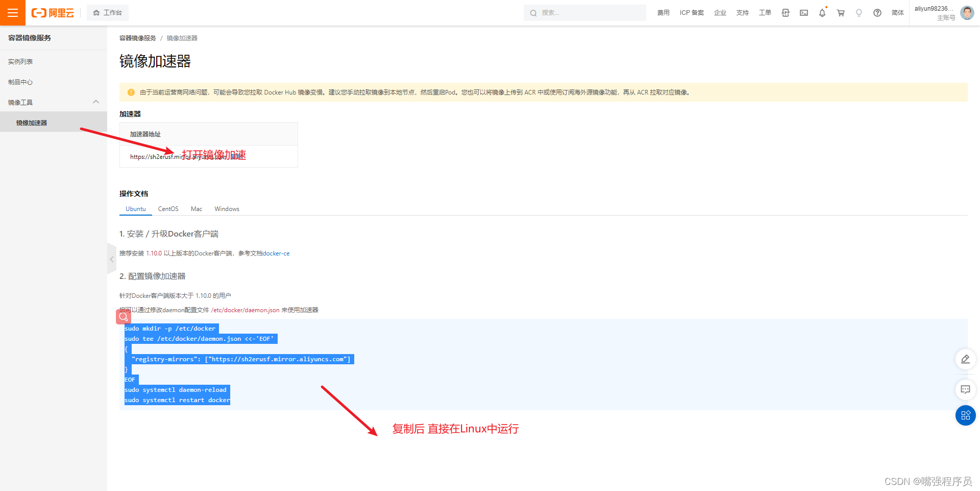This screenshot has height=491, width=980.
Task: Click the accelerator address URL text
Action: (178, 157)
